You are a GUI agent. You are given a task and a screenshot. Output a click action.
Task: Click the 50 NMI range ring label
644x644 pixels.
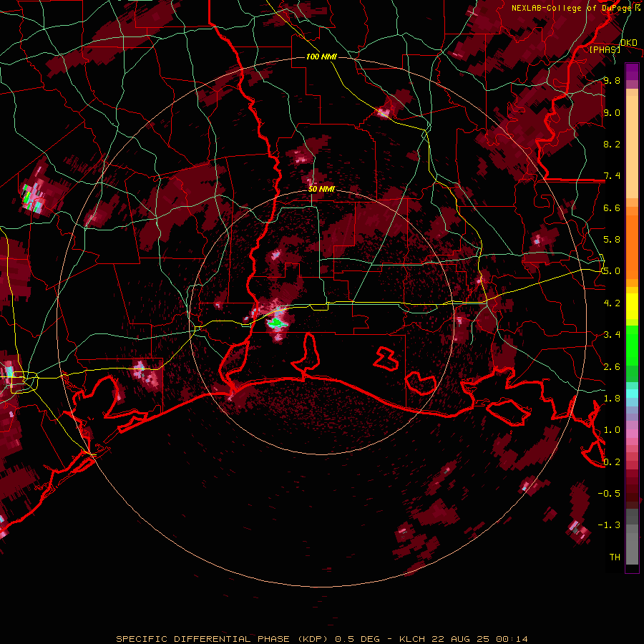321,190
